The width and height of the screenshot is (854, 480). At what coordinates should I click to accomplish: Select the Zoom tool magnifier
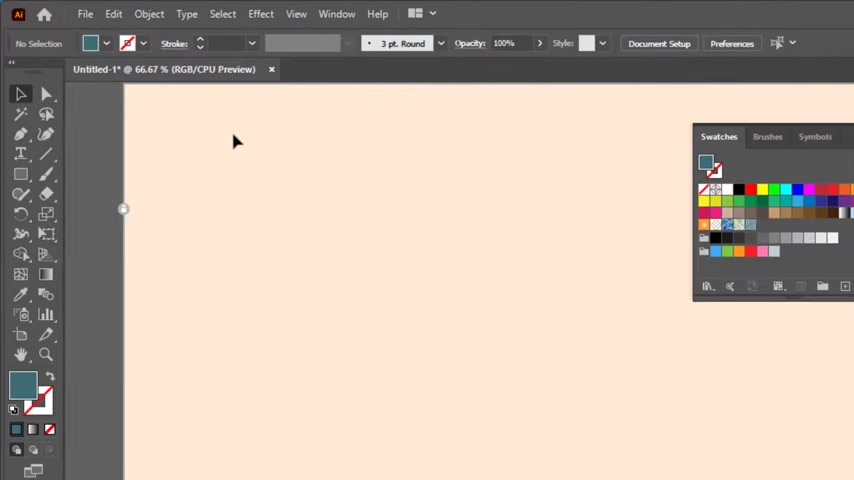(46, 355)
